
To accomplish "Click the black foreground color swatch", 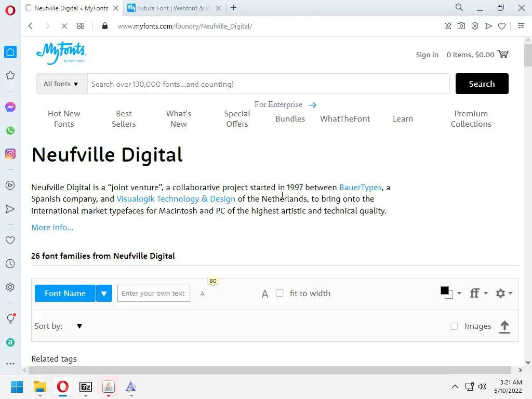I will pos(445,291).
